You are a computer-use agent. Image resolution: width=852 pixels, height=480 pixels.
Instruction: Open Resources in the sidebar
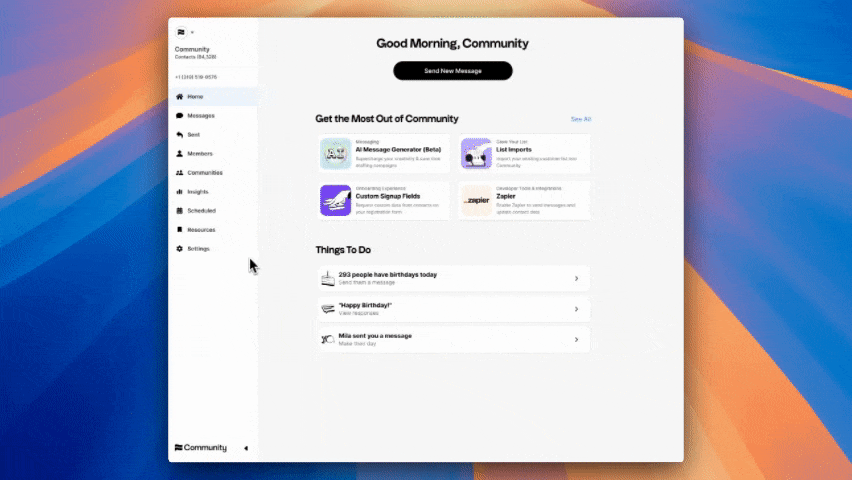(201, 230)
